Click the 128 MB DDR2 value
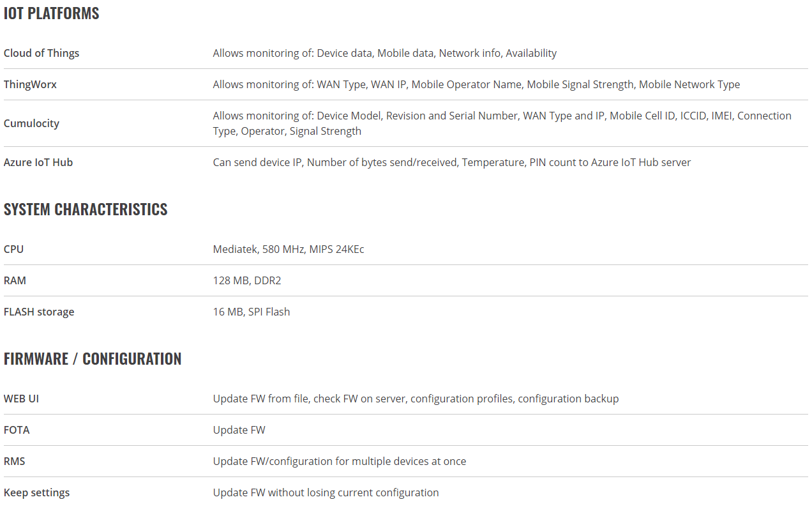Screen dimensions: 812x518 point(246,280)
